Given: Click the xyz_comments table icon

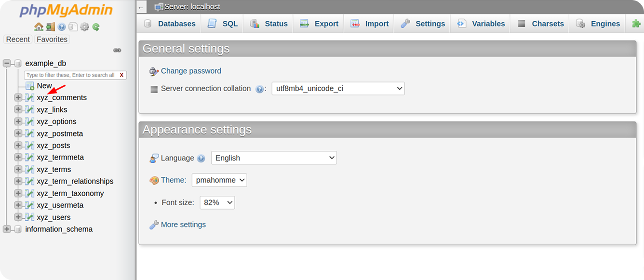Looking at the screenshot, I should coord(29,97).
